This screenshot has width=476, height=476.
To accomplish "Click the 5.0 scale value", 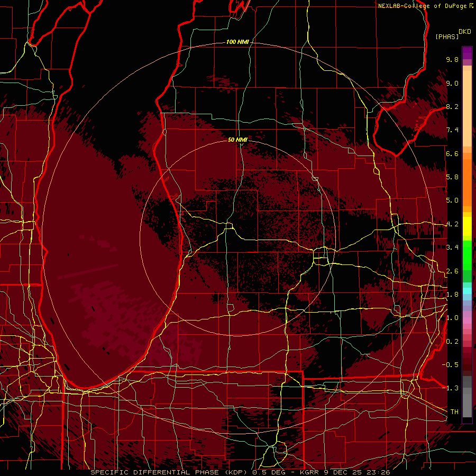I will [452, 200].
